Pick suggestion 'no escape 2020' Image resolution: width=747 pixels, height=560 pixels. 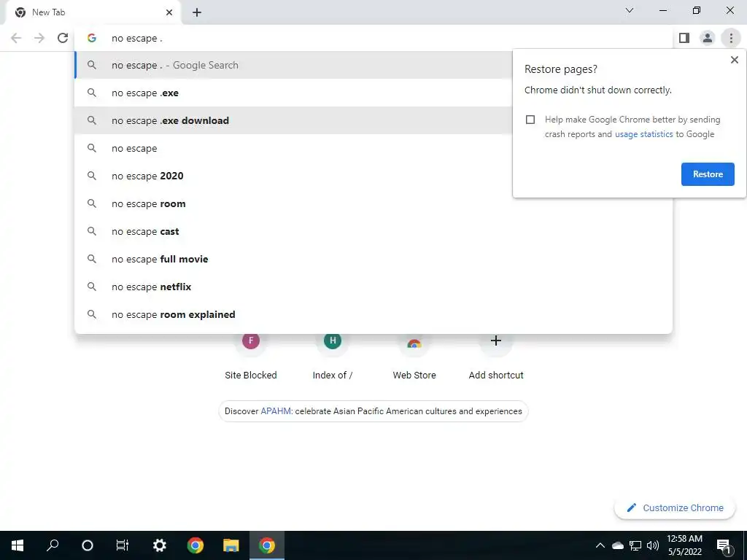click(293, 176)
